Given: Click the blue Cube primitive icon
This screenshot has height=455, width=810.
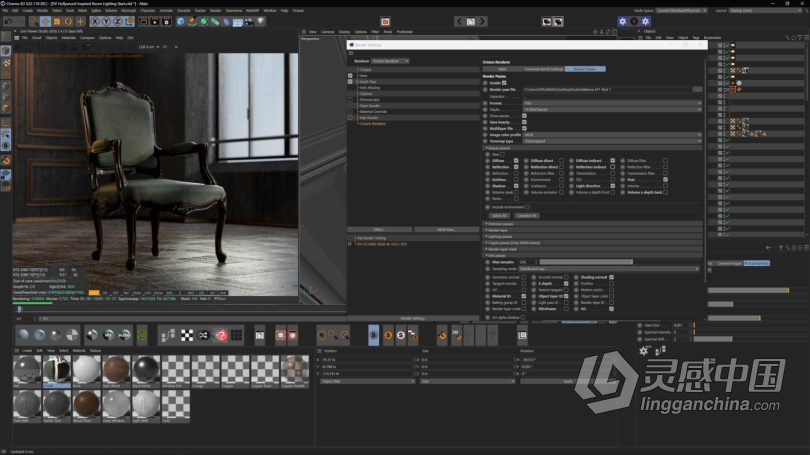Looking at the screenshot, I should coord(180,22).
